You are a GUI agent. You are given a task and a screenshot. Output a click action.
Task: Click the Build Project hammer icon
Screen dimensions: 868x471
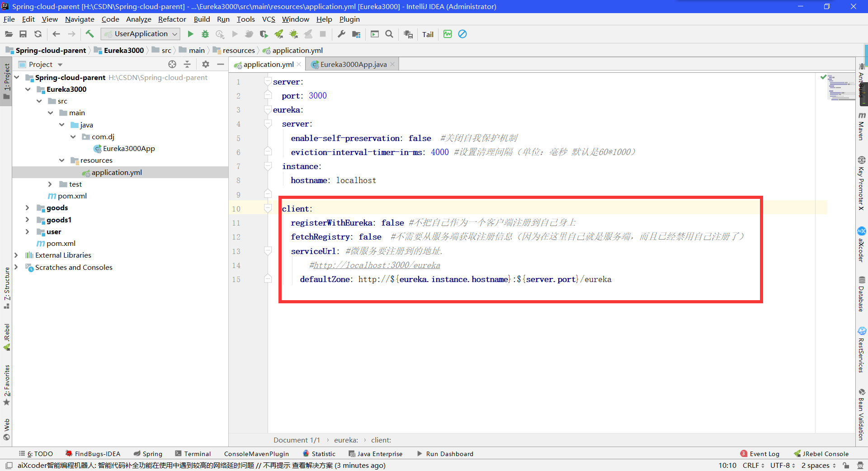point(90,34)
